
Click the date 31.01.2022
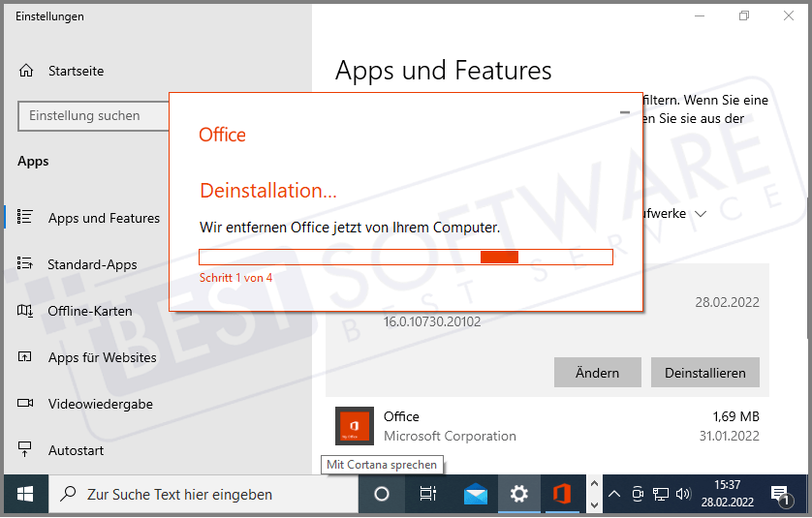tap(729, 436)
